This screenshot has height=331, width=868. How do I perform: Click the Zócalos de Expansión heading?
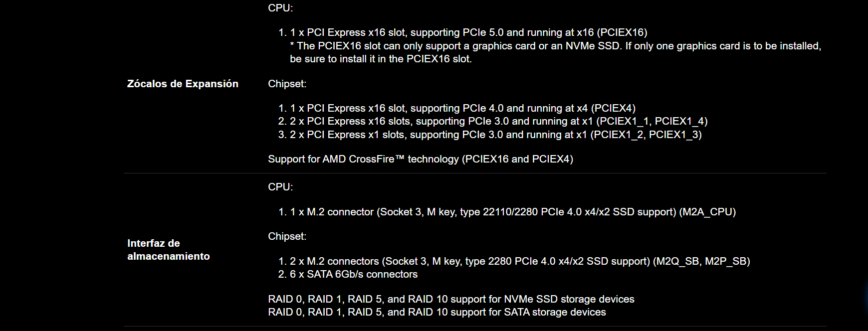(x=183, y=84)
